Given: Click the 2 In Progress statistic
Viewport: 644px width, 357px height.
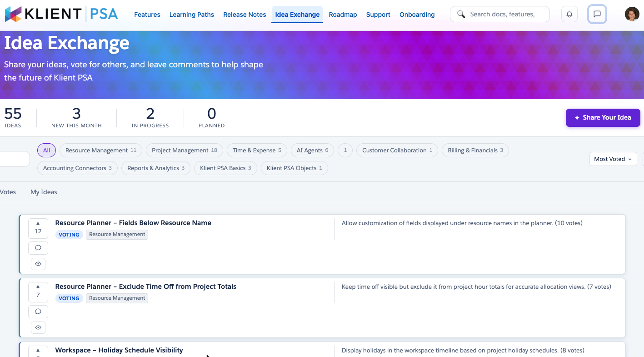Looking at the screenshot, I should (x=150, y=118).
